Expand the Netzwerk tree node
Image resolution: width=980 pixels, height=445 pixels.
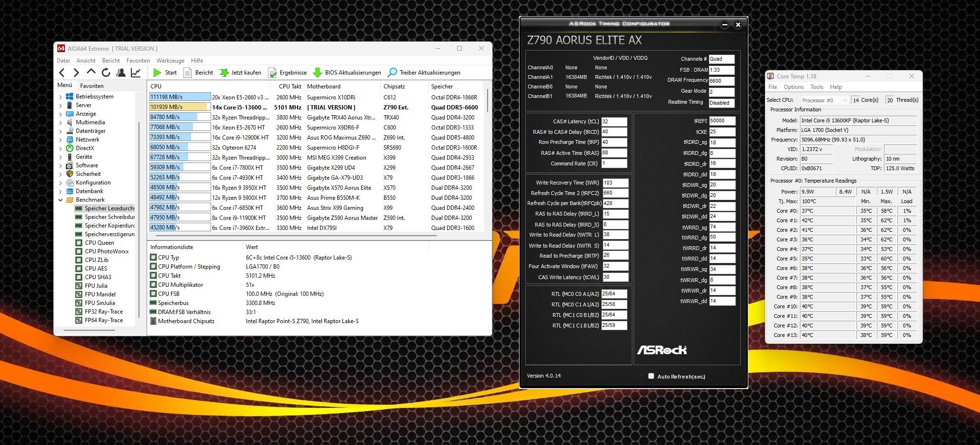[61, 140]
